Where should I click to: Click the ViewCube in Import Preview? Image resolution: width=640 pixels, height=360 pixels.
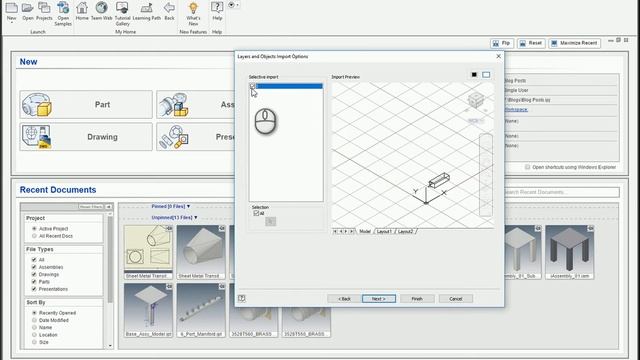(x=476, y=100)
